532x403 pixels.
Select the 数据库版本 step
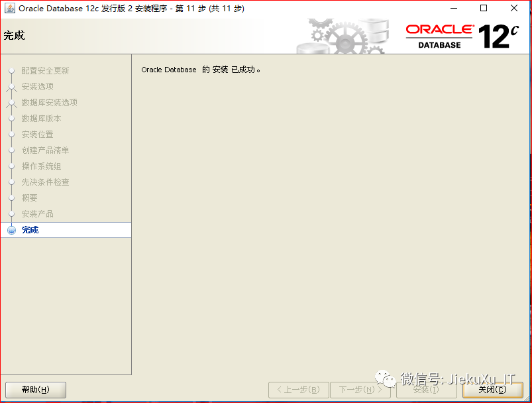coord(41,119)
